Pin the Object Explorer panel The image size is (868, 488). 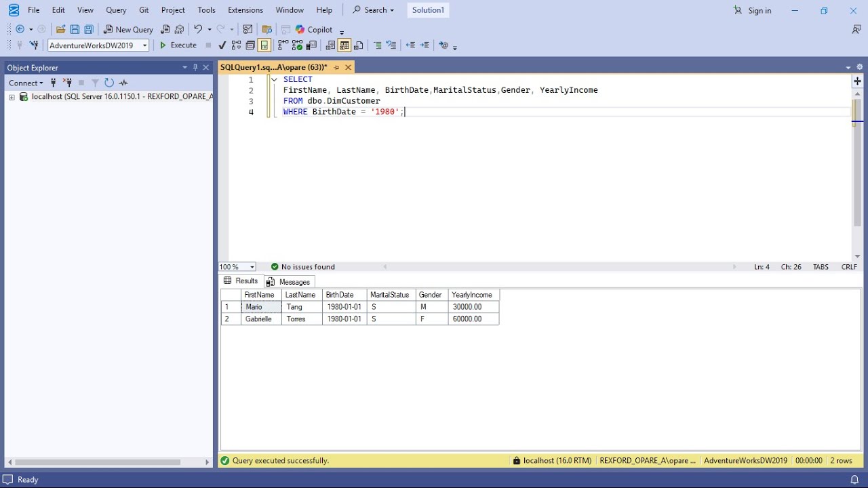[195, 67]
